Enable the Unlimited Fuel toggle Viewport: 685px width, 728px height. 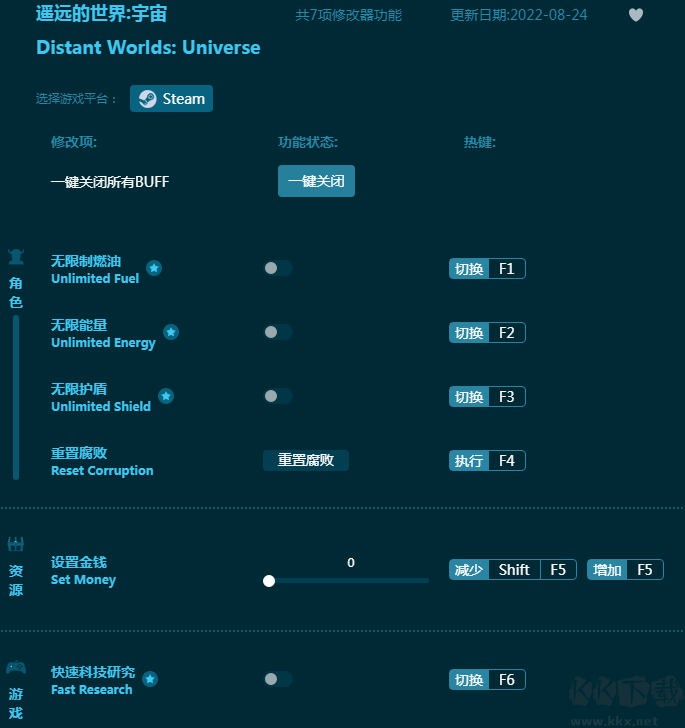point(277,268)
